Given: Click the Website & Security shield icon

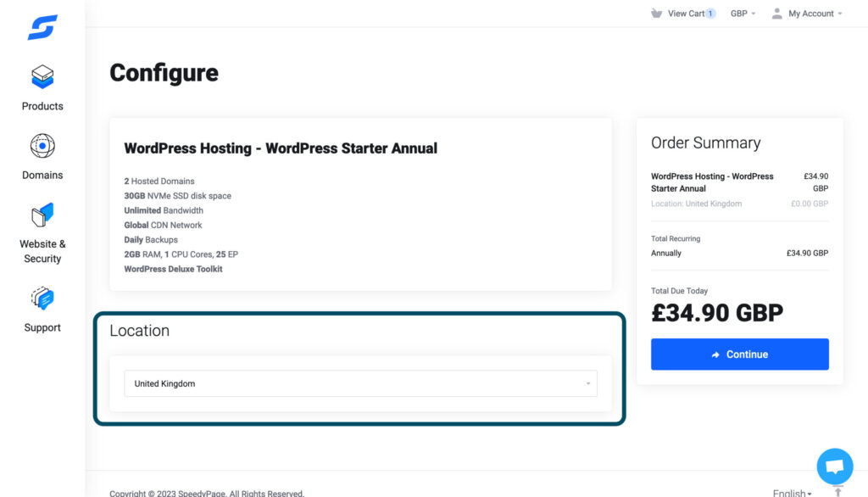Looking at the screenshot, I should [42, 215].
